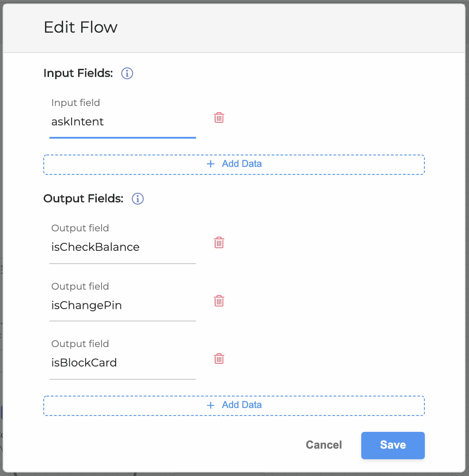469x476 pixels.
Task: Click the Edit Flow dialog title
Action: pos(81,27)
